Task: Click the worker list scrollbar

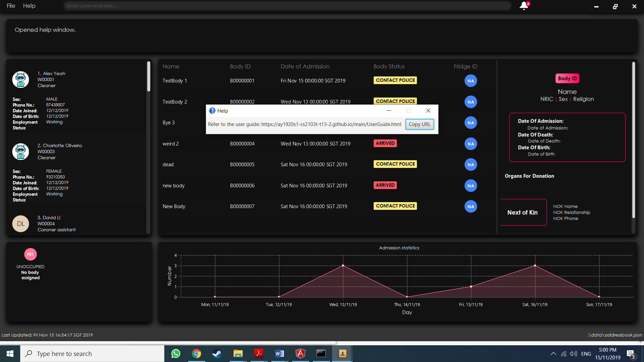Action: click(x=148, y=77)
